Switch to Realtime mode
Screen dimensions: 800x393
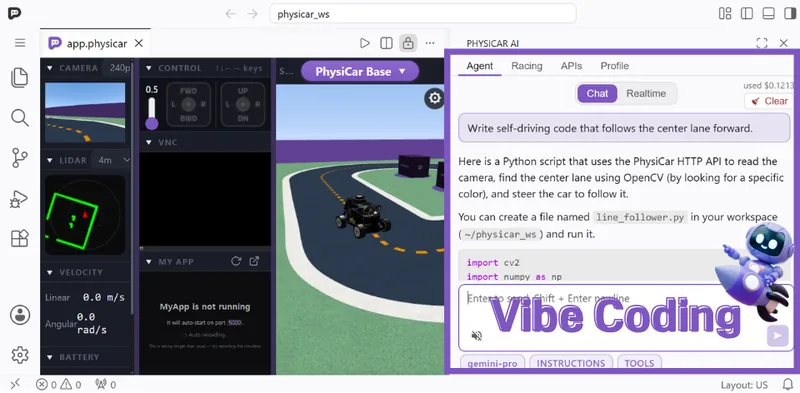pyautogui.click(x=646, y=93)
